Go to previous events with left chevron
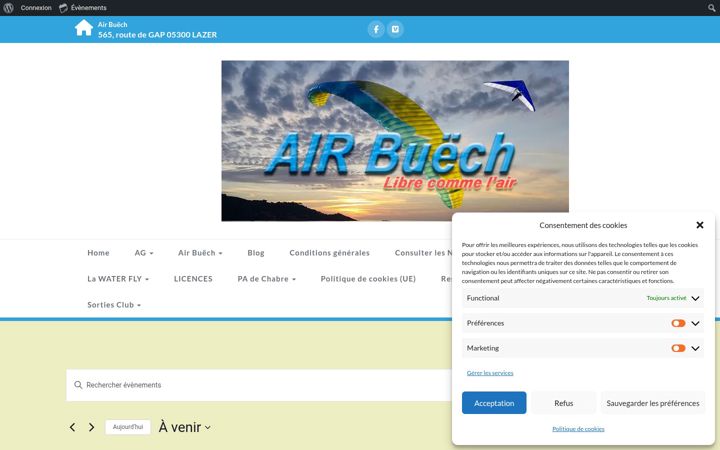720x450 pixels. [73, 428]
